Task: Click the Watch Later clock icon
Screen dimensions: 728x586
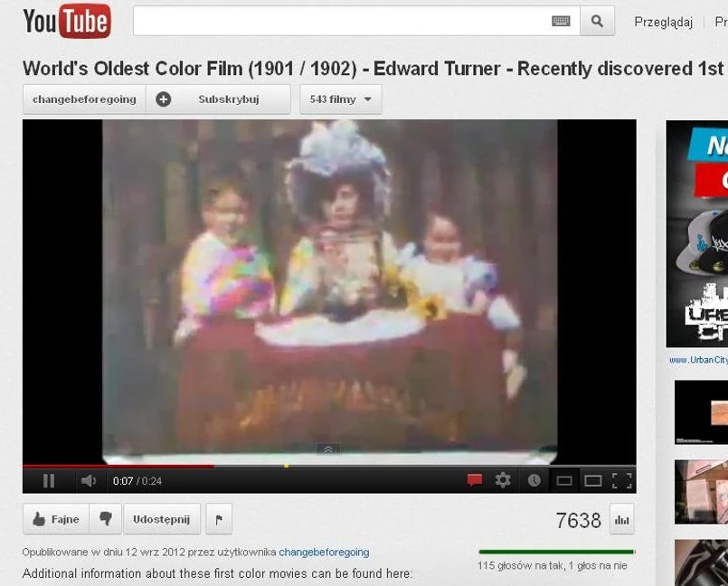Action: point(534,480)
